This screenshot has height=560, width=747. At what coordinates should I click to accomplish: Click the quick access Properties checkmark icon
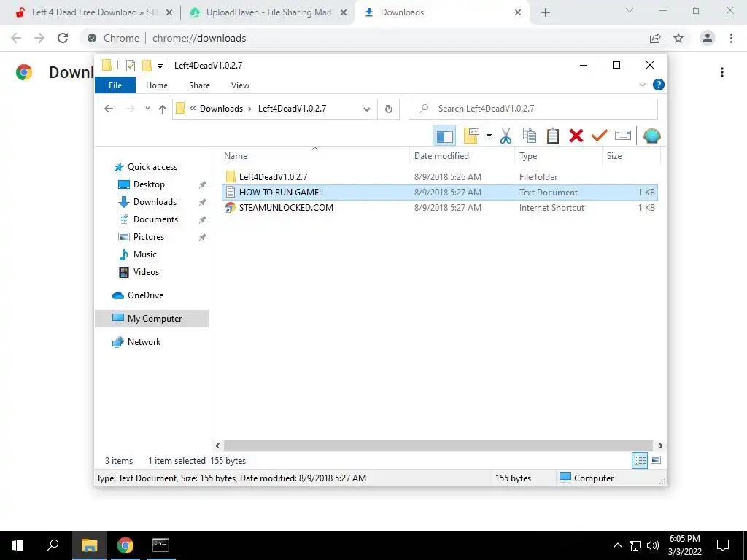(x=131, y=65)
